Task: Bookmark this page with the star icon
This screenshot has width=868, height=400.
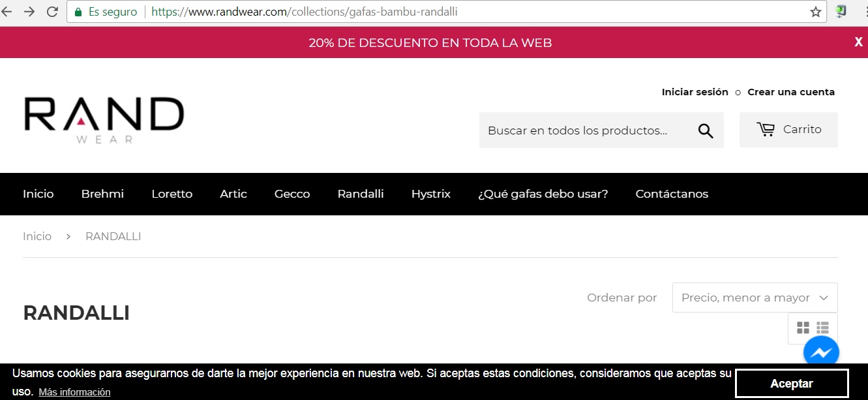Action: [816, 12]
